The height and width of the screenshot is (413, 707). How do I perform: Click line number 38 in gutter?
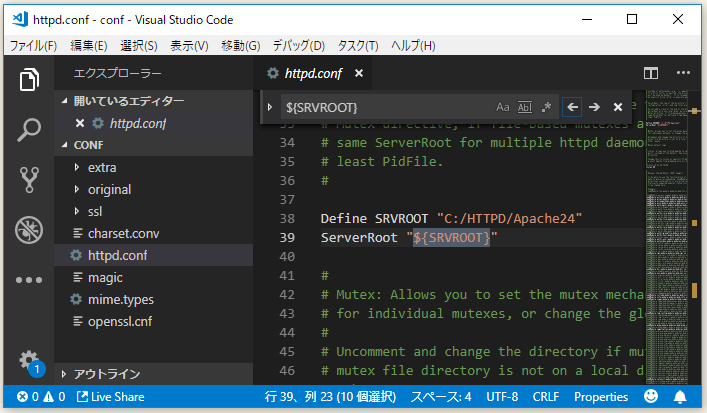pyautogui.click(x=287, y=219)
